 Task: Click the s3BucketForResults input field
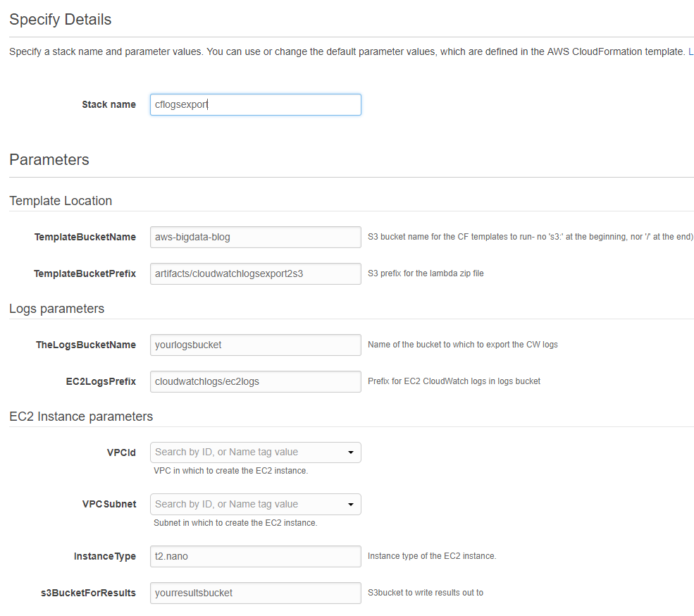pos(255,593)
